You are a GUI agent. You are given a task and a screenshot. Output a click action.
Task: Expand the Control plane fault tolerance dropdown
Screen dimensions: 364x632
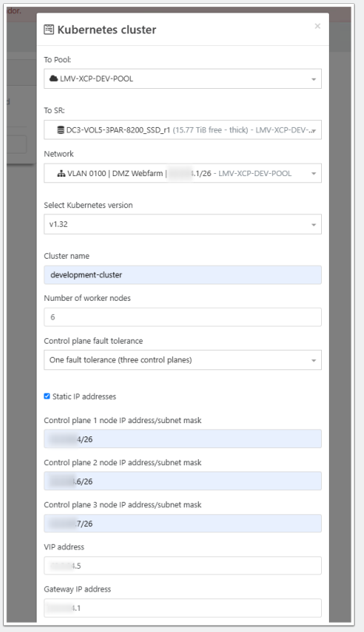coord(182,360)
